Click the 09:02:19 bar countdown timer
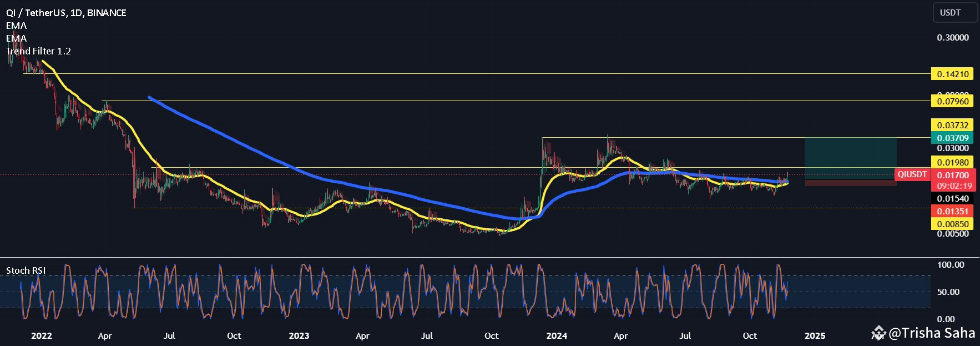This screenshot has width=980, height=346. click(953, 186)
